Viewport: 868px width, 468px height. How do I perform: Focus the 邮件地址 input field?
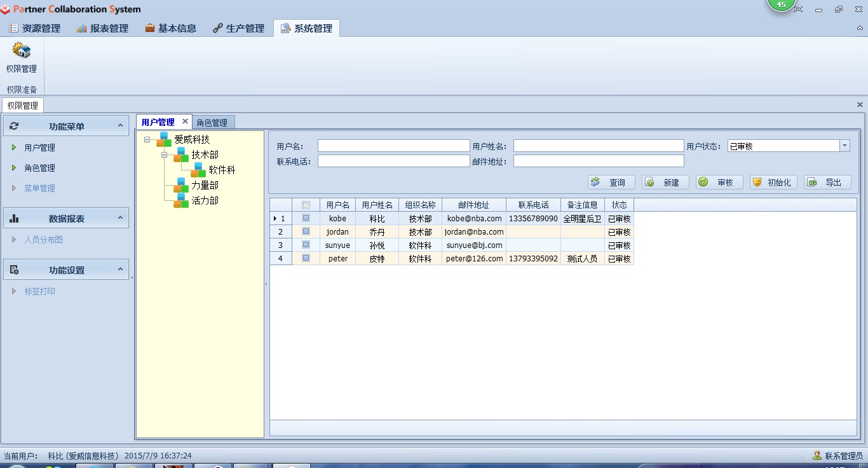tap(599, 161)
